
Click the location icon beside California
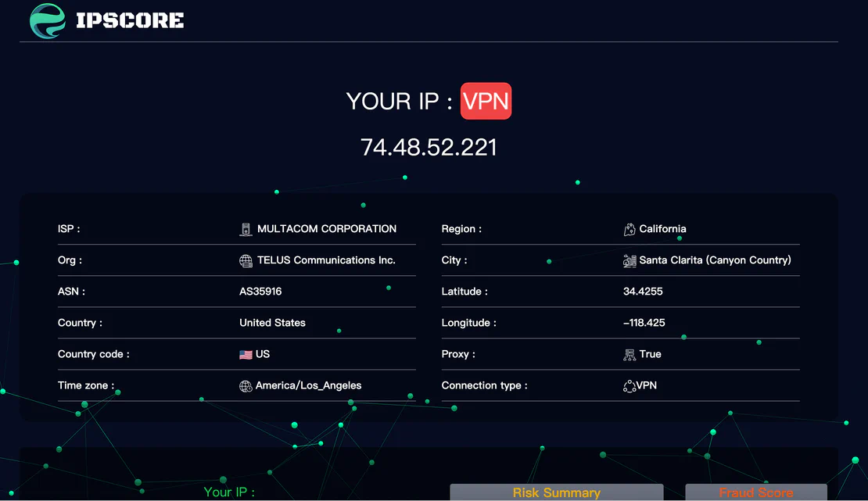pyautogui.click(x=629, y=228)
